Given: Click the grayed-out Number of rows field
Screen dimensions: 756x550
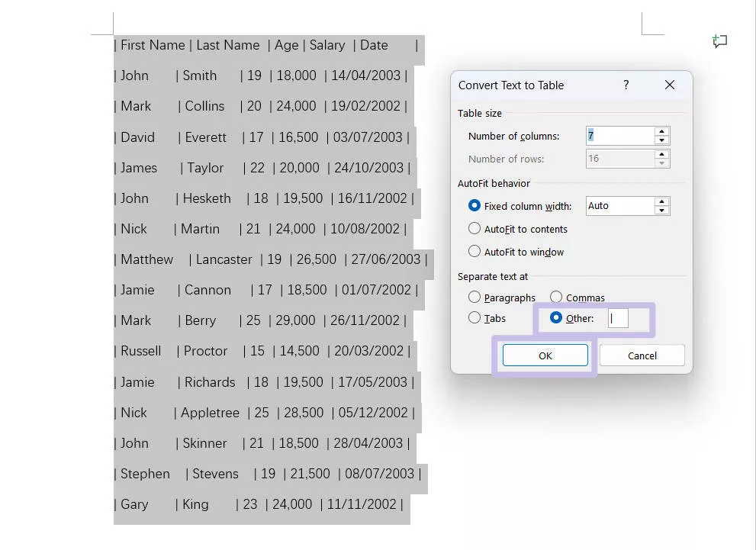Looking at the screenshot, I should 620,159.
